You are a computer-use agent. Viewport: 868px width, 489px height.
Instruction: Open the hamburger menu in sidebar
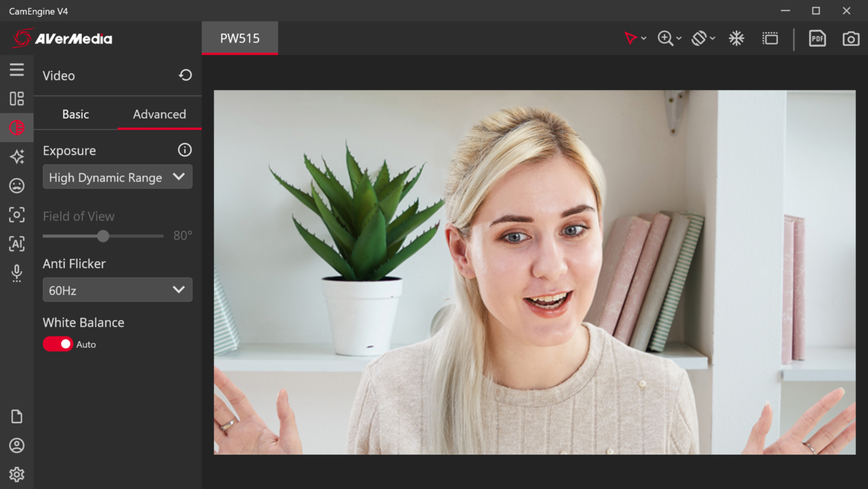[x=17, y=70]
